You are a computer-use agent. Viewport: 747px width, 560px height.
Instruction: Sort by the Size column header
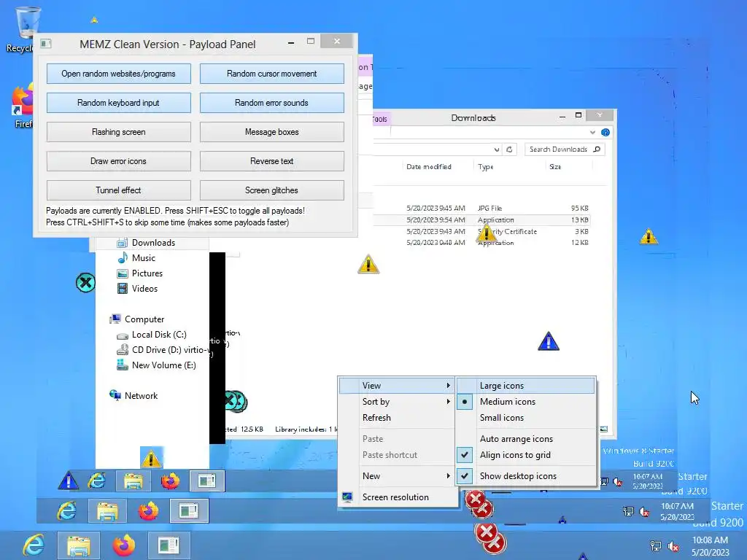[555, 167]
